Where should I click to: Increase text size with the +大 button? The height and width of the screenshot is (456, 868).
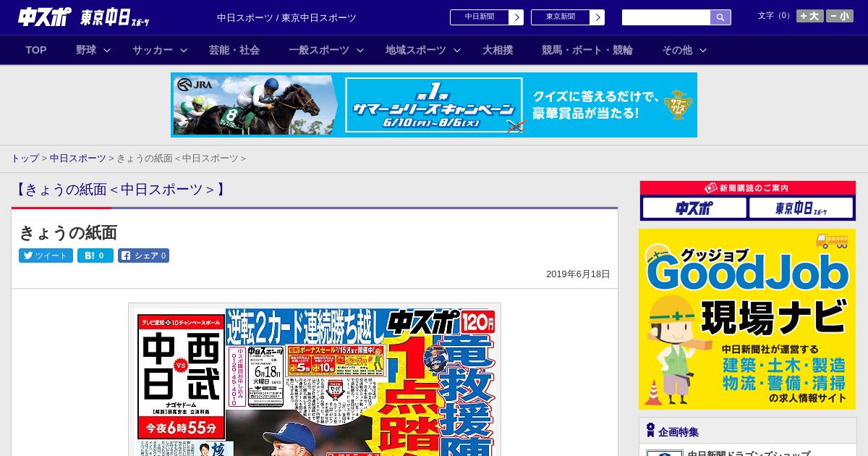(810, 16)
